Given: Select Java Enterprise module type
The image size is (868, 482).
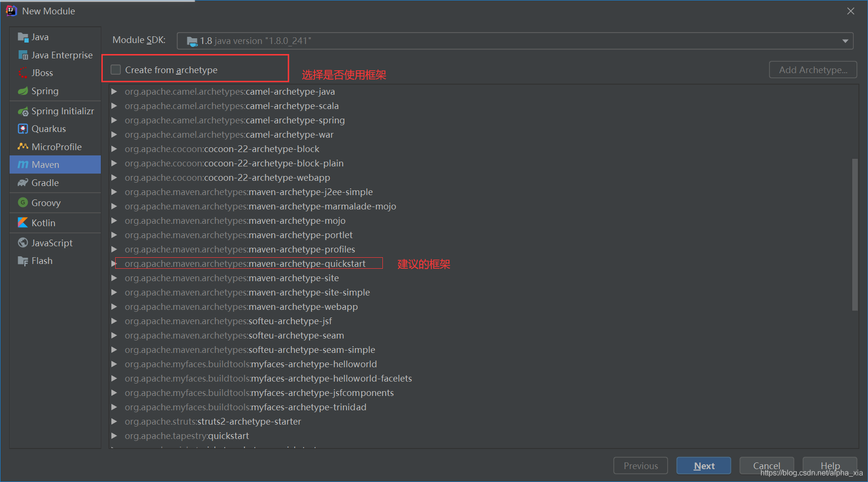Looking at the screenshot, I should point(55,55).
